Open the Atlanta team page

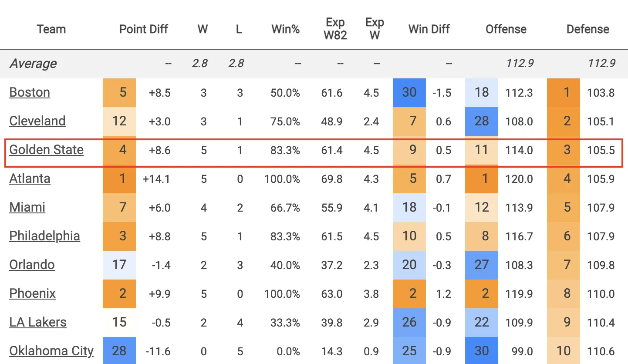pyautogui.click(x=30, y=179)
